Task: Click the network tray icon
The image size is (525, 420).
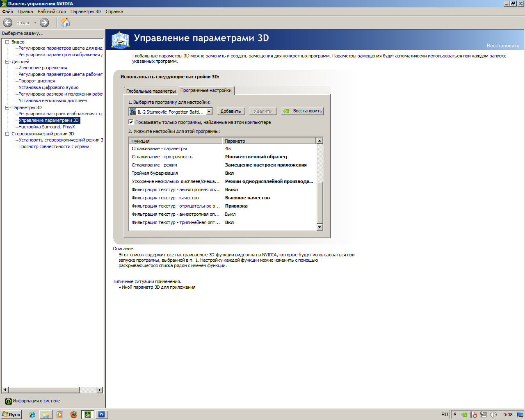Action: [x=484, y=415]
